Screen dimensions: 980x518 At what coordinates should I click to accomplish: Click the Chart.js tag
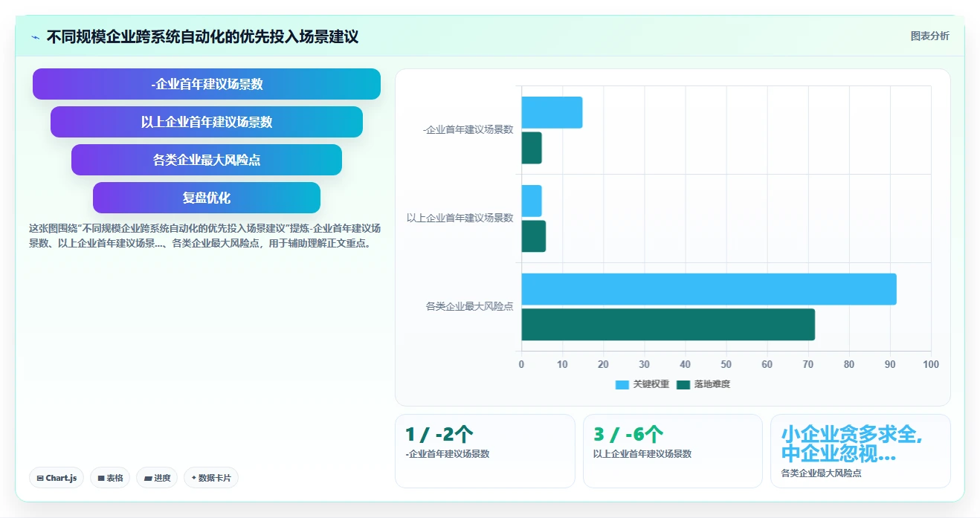(x=57, y=478)
